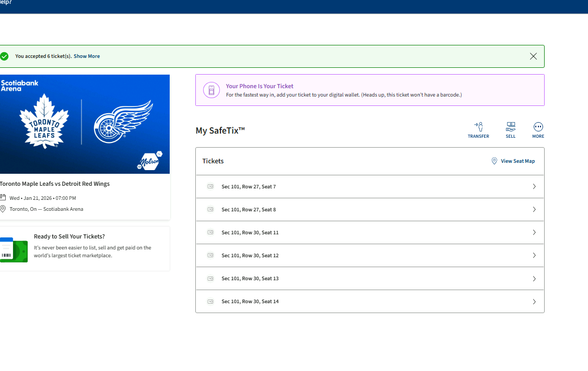Viewport: 588px width, 371px height.
Task: Click Toronto Maple Leafs vs Detroit Red Wings title
Action: click(55, 184)
